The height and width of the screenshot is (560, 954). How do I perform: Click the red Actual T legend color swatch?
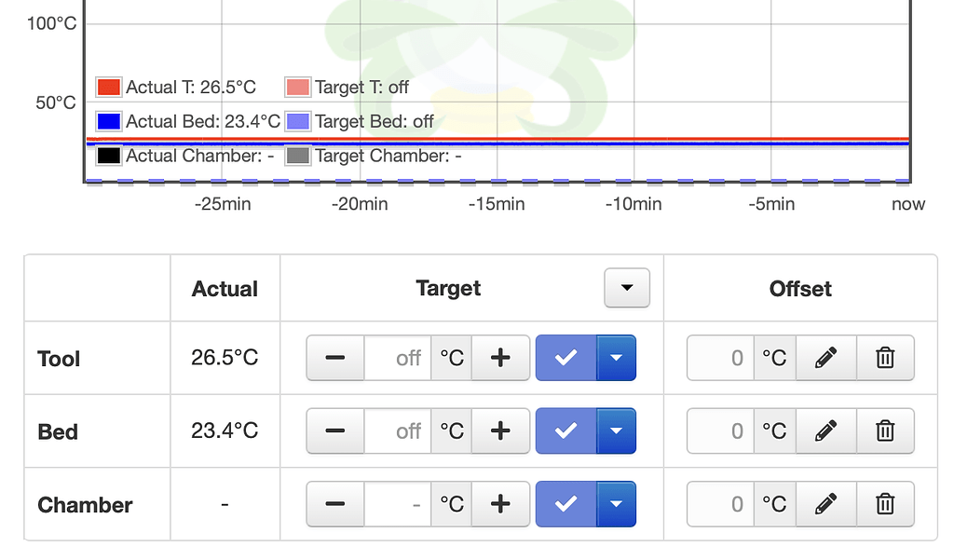(x=107, y=87)
